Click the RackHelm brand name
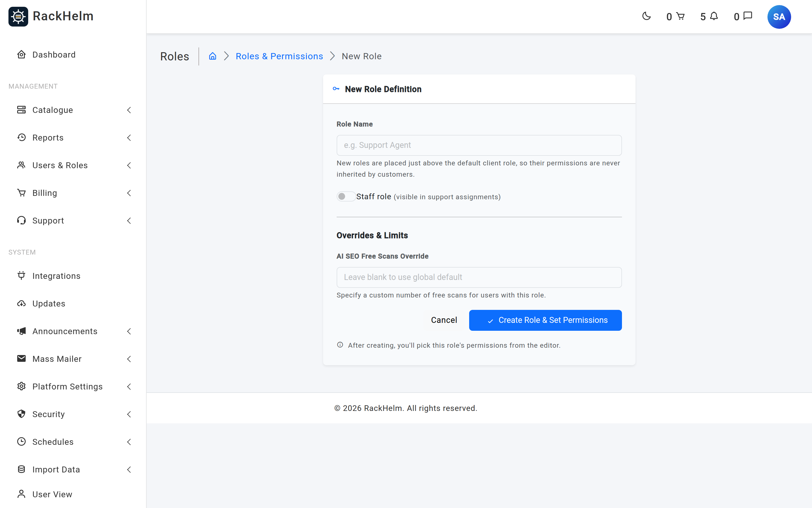812x508 pixels. click(x=63, y=16)
